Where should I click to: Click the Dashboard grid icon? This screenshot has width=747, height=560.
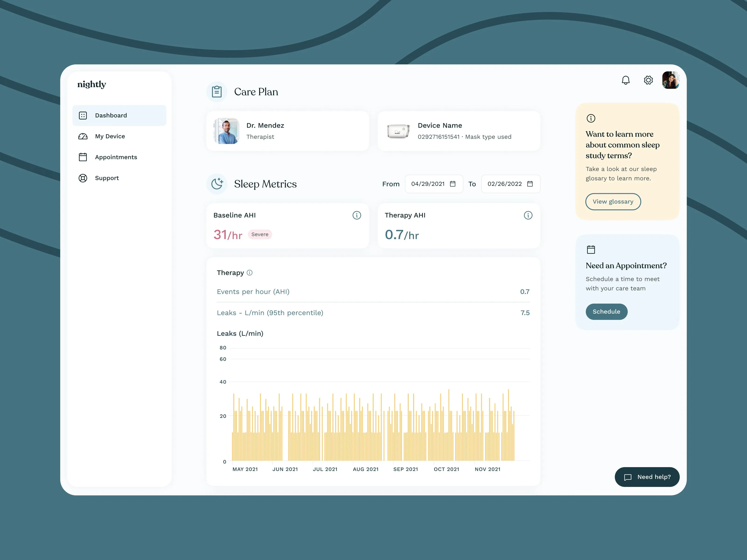pyautogui.click(x=83, y=115)
